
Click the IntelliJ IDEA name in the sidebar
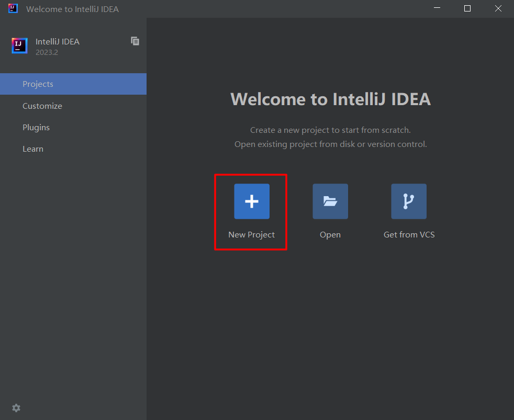click(58, 42)
